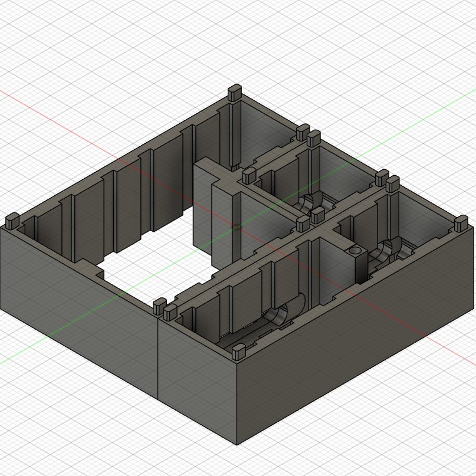476x476 pixels.
Task: Select the large front-right outer wall face
Action: coord(355,336)
